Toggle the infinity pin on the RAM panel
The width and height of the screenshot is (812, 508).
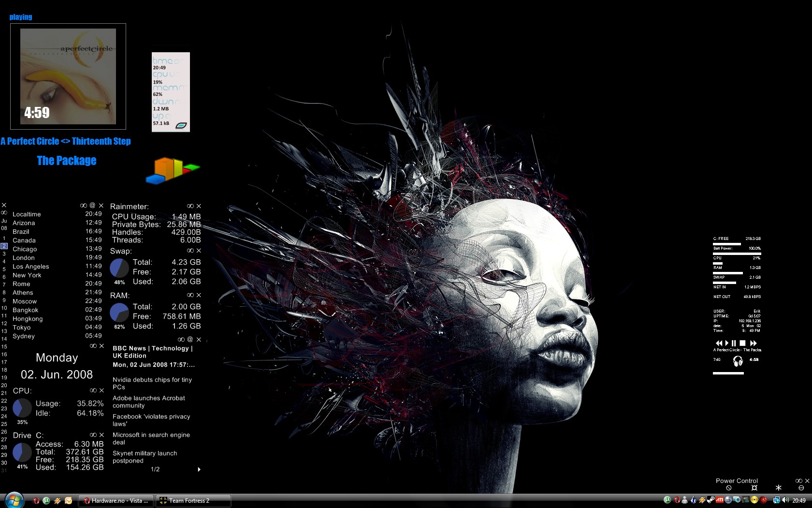[190, 295]
